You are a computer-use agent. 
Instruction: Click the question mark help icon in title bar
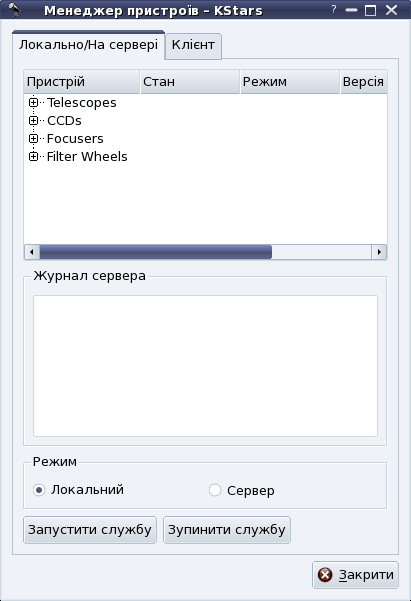point(334,10)
